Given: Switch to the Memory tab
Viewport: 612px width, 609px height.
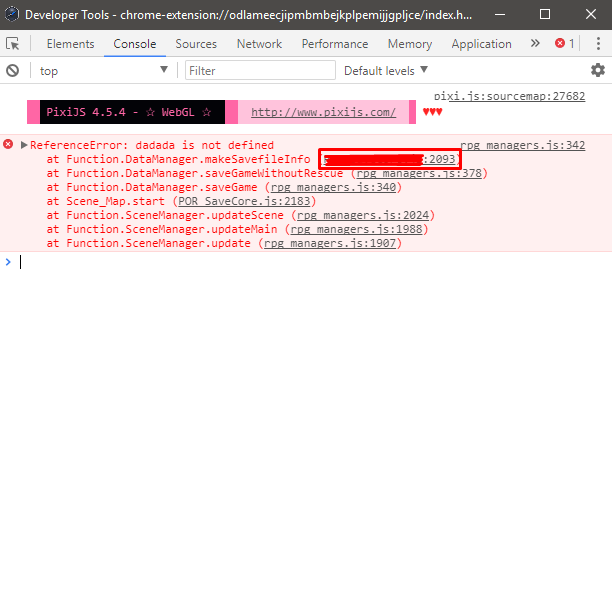Looking at the screenshot, I should (409, 44).
